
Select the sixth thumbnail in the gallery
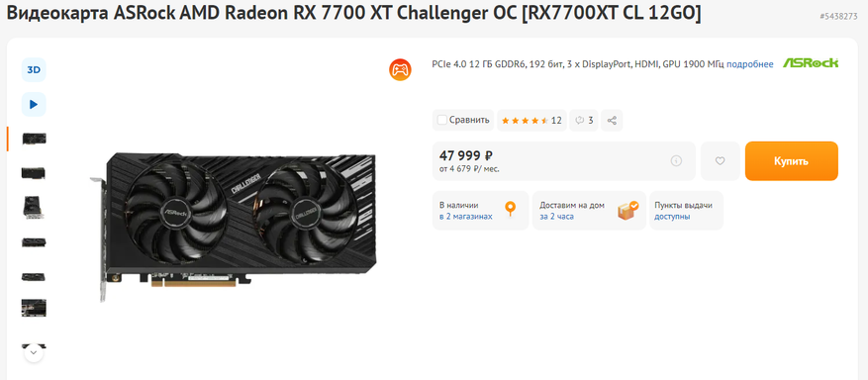click(34, 308)
